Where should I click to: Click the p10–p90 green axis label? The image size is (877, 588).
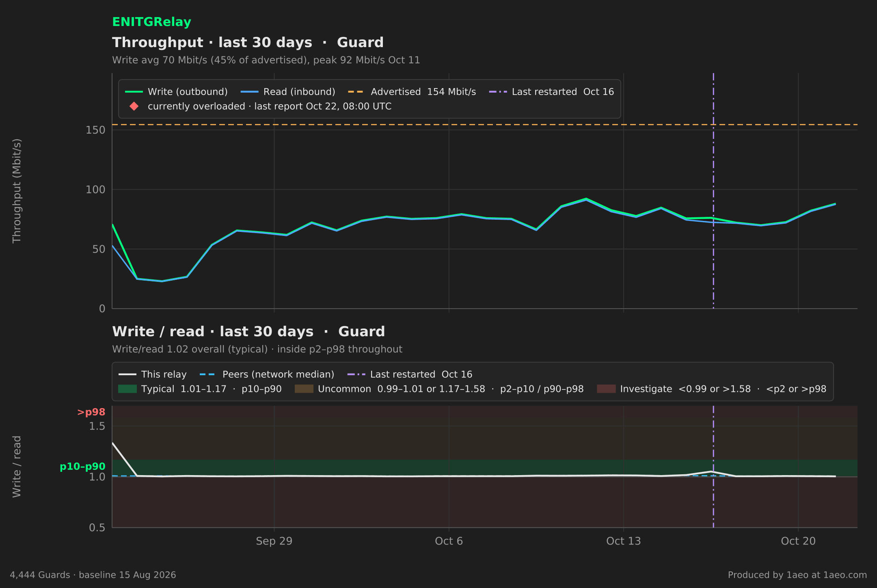pos(82,467)
